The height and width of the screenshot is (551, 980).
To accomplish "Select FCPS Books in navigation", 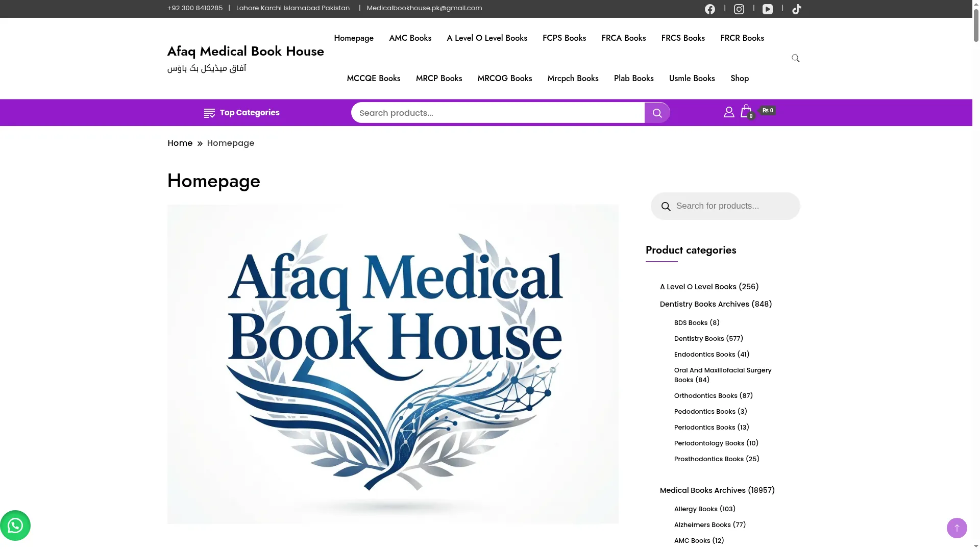I will click(x=564, y=38).
